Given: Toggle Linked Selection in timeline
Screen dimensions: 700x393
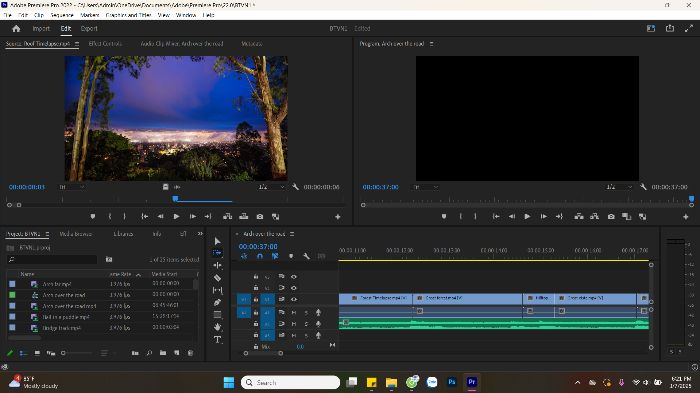Looking at the screenshot, I should click(x=275, y=256).
